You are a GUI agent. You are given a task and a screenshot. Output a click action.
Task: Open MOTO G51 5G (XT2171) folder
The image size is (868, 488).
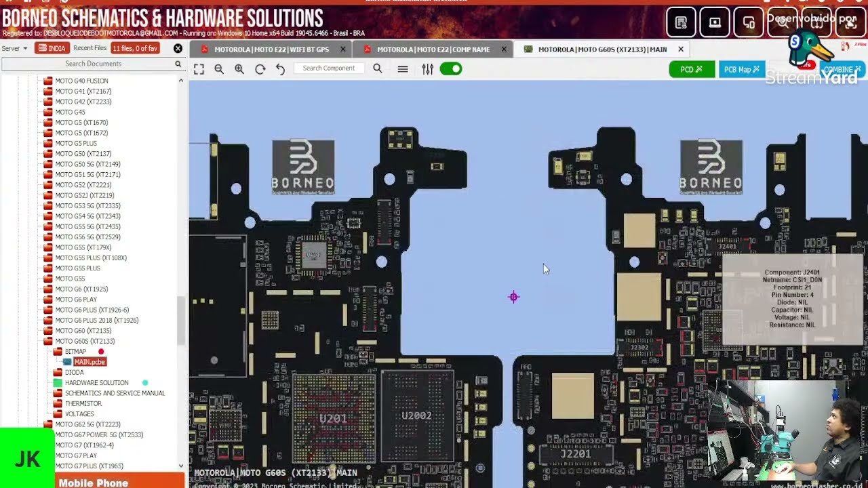(87, 175)
